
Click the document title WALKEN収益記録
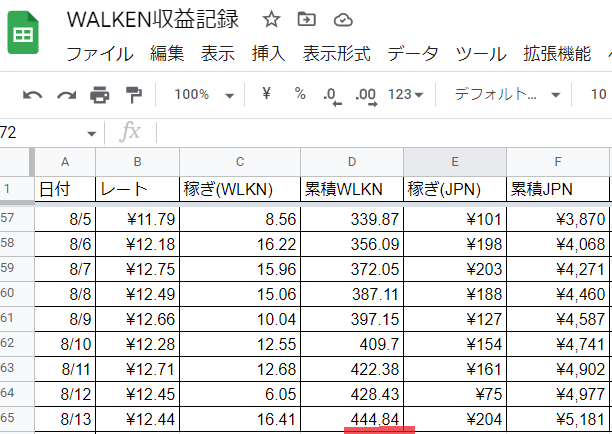click(x=153, y=19)
